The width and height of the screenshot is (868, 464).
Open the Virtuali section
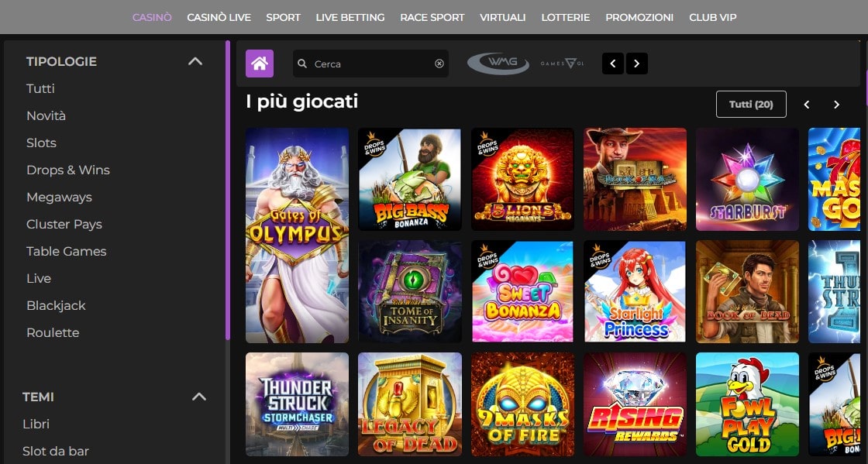pos(503,17)
